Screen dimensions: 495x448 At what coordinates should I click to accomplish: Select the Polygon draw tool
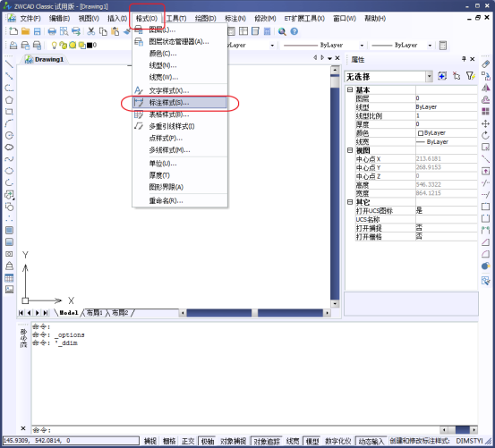(x=9, y=100)
